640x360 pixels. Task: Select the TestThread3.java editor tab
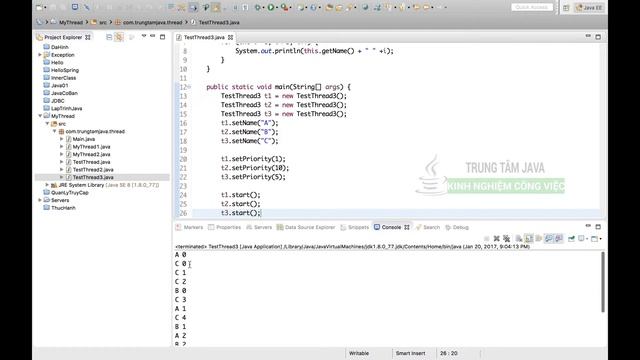204,37
